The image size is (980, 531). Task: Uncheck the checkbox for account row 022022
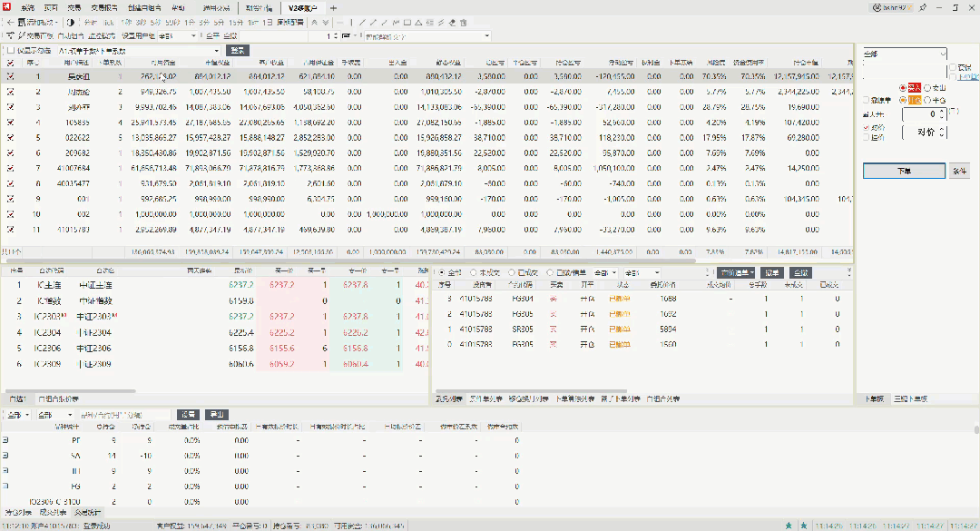(10, 138)
